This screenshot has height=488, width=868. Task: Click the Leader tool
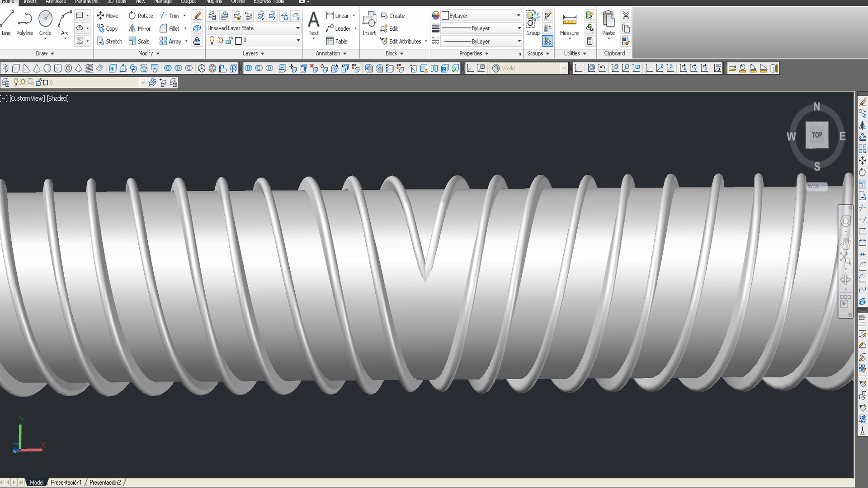coord(338,28)
